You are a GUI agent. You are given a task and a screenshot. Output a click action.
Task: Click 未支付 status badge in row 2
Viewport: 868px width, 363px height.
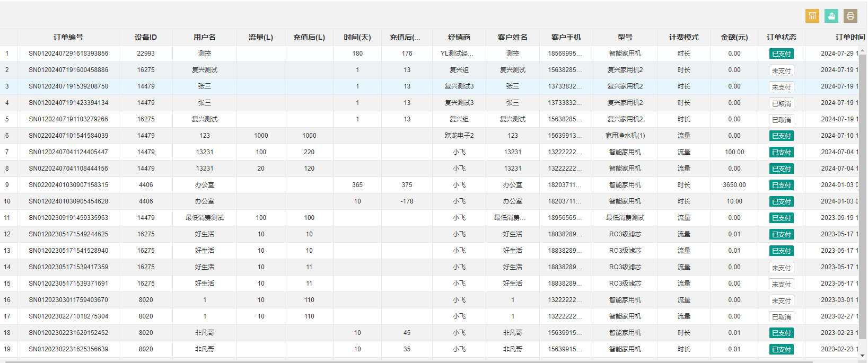(782, 70)
